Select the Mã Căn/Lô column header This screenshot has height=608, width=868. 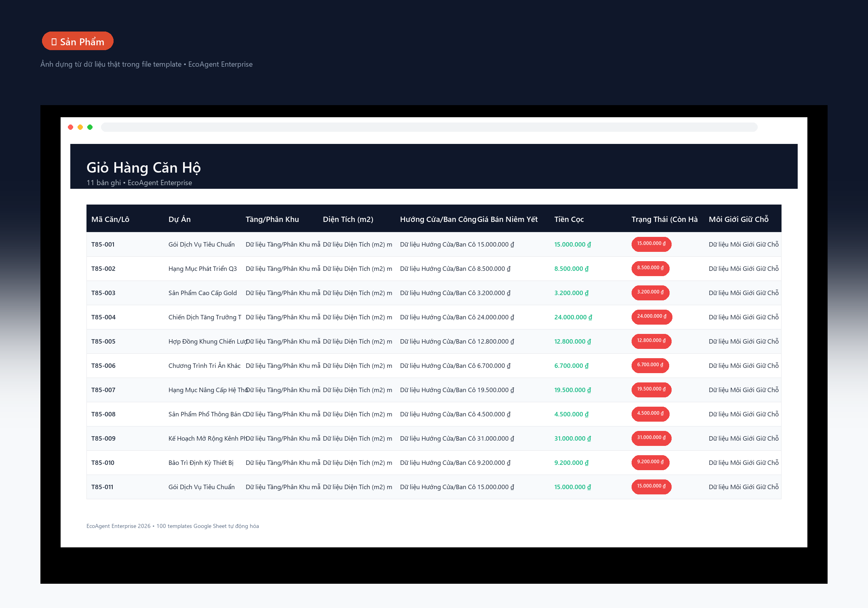tap(110, 219)
